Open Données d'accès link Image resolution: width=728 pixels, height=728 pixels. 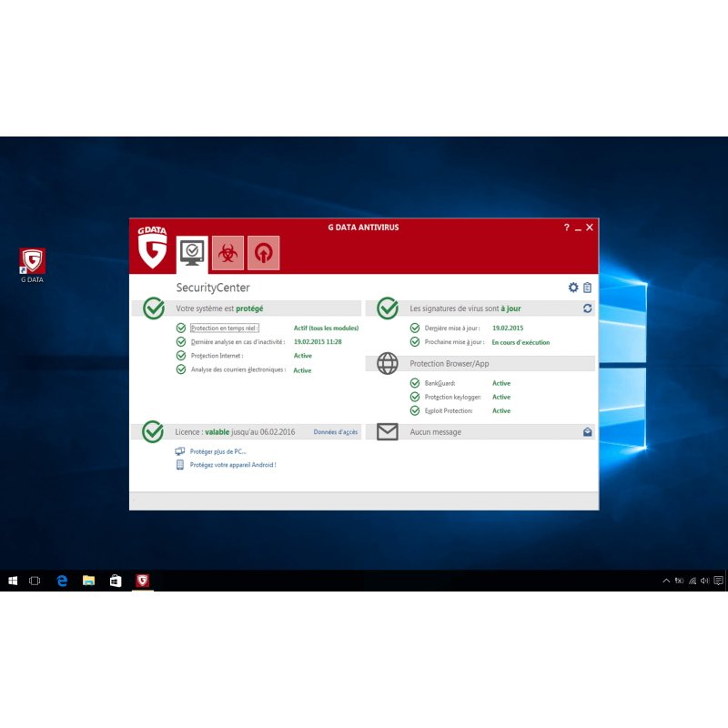[x=335, y=431]
